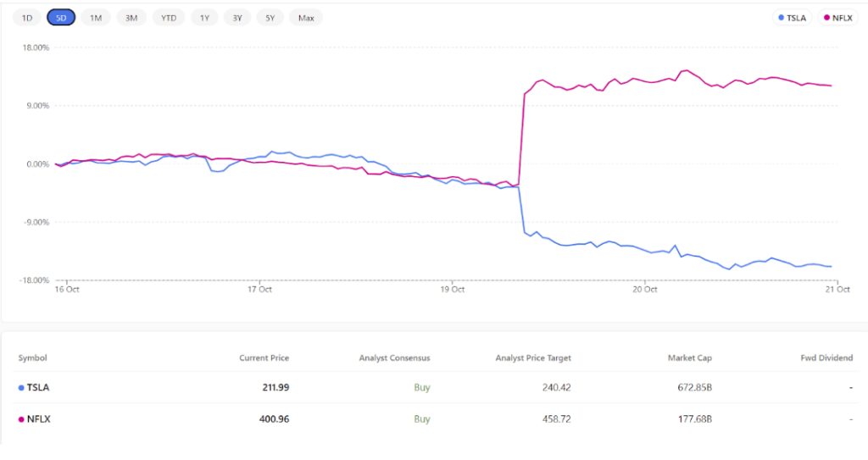The image size is (868, 460).
Task: Toggle the NFLX legend chip
Action: pos(838,18)
